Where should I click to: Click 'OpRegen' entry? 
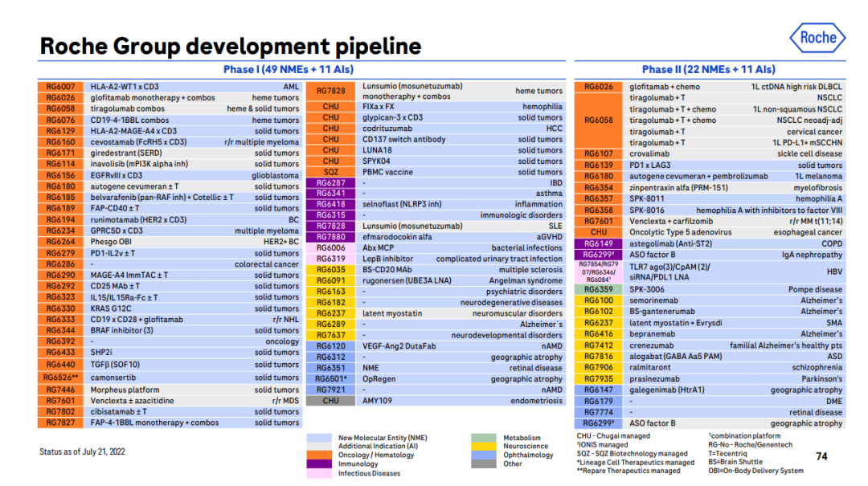[x=379, y=379]
